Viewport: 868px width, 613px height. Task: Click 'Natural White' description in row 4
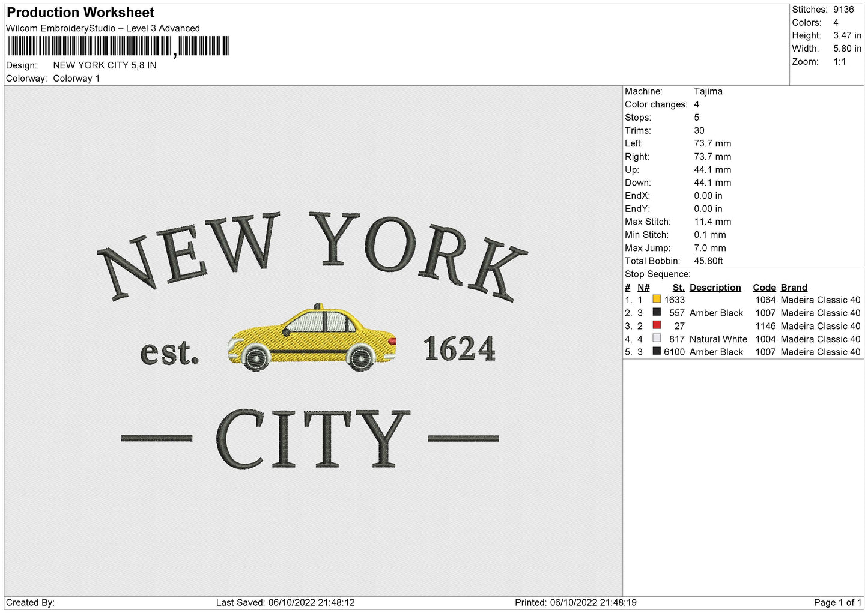[x=718, y=339]
